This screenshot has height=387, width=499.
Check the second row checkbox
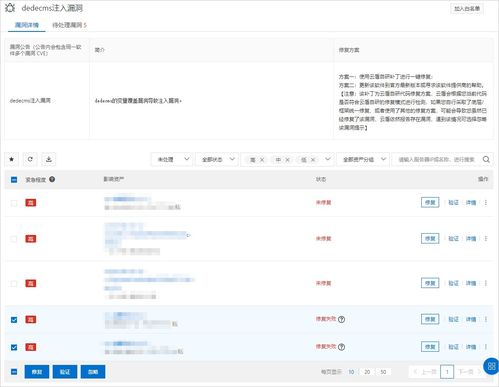[14, 239]
